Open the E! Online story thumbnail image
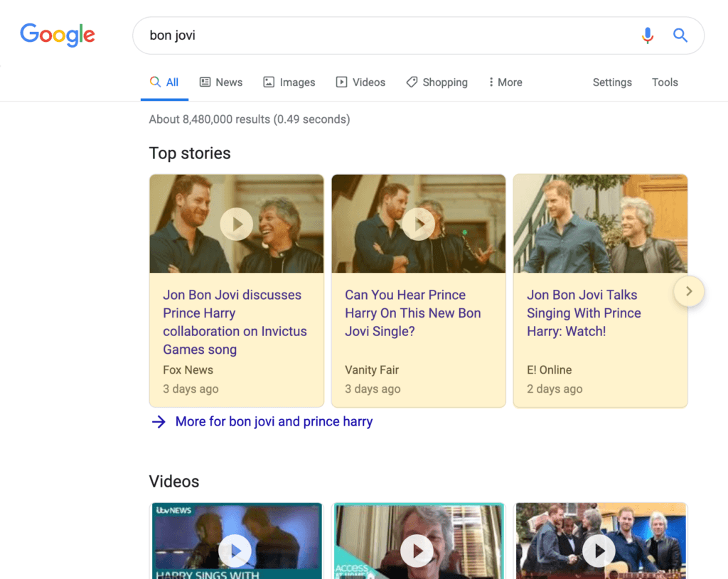728x579 pixels. [600, 224]
